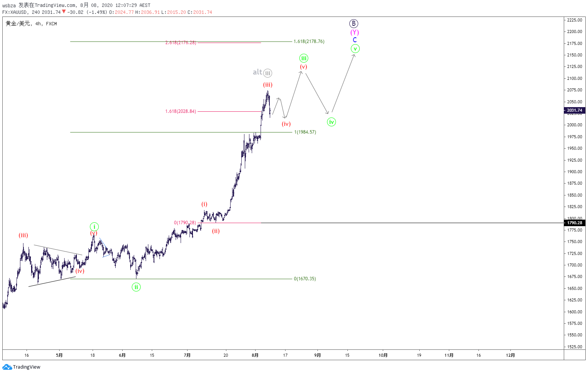Click the 5月 label on the time axis
This screenshot has height=374, width=588.
coord(59,355)
